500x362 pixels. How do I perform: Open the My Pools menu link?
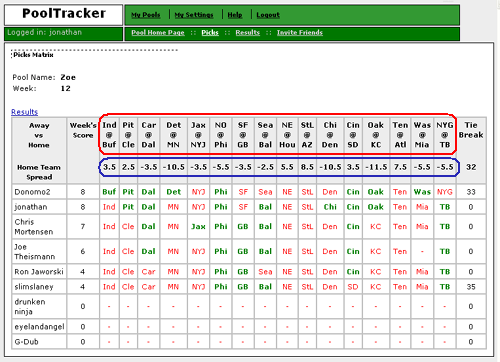146,15
